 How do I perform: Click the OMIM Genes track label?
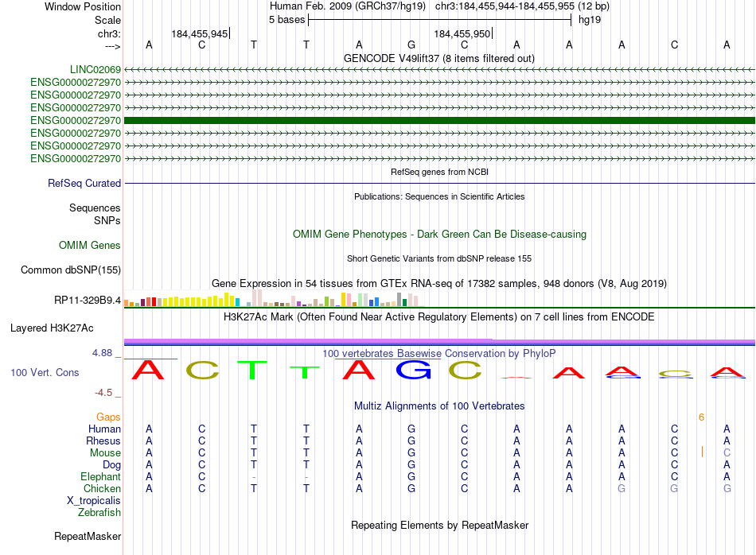click(89, 245)
